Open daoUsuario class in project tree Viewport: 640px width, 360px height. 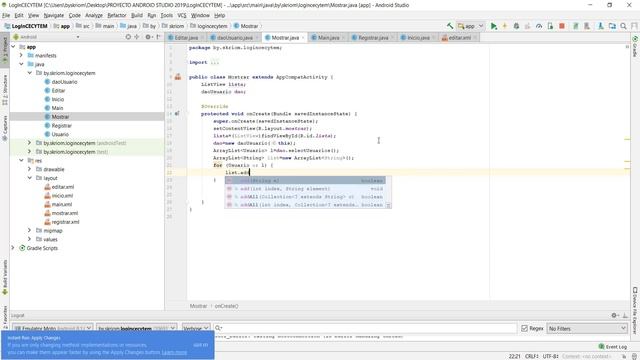[x=64, y=82]
